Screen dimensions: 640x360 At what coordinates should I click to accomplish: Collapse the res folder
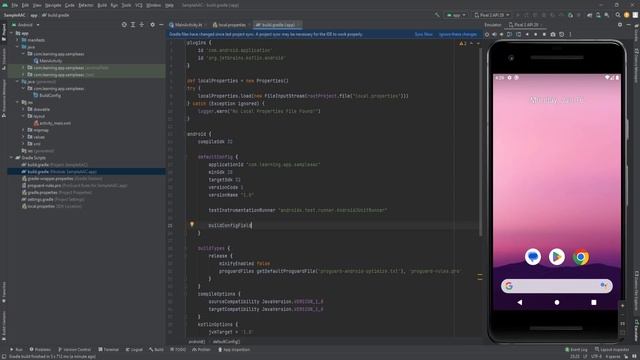click(18, 102)
